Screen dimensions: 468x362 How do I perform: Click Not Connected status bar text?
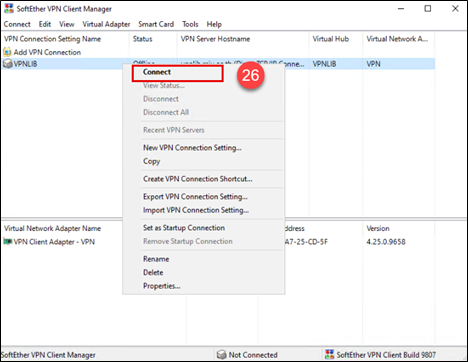pos(253,355)
